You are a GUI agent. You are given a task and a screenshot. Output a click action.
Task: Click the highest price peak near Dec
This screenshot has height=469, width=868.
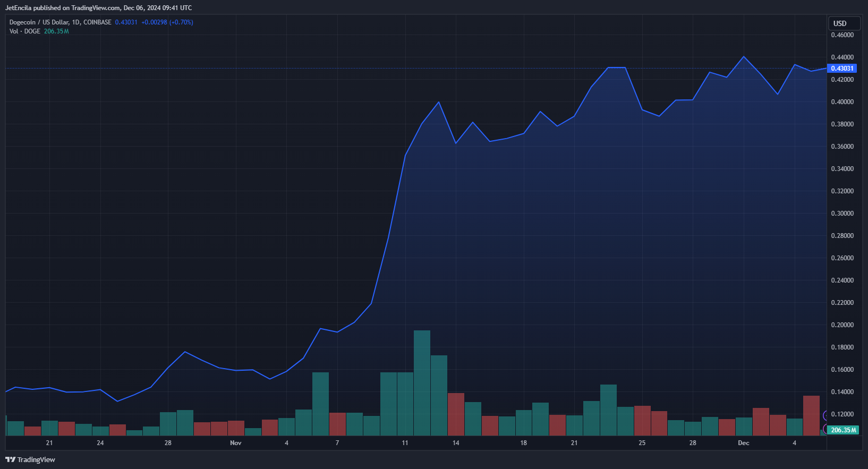click(744, 57)
